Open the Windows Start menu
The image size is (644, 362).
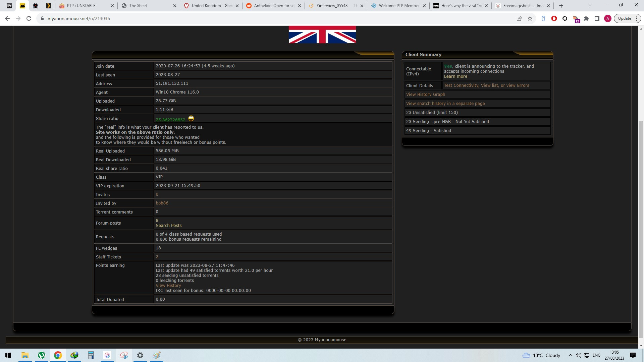pyautogui.click(x=8, y=355)
